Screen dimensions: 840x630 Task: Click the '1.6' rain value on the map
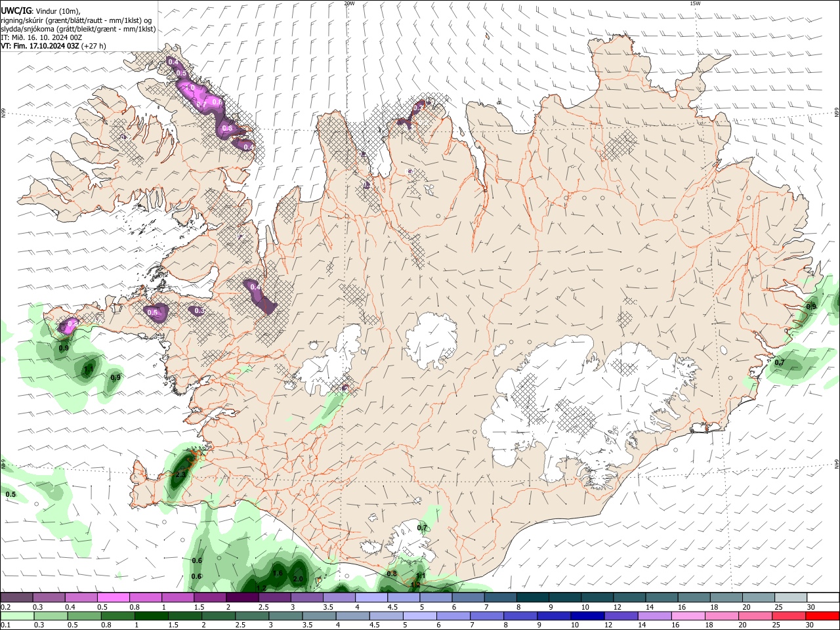(278, 574)
